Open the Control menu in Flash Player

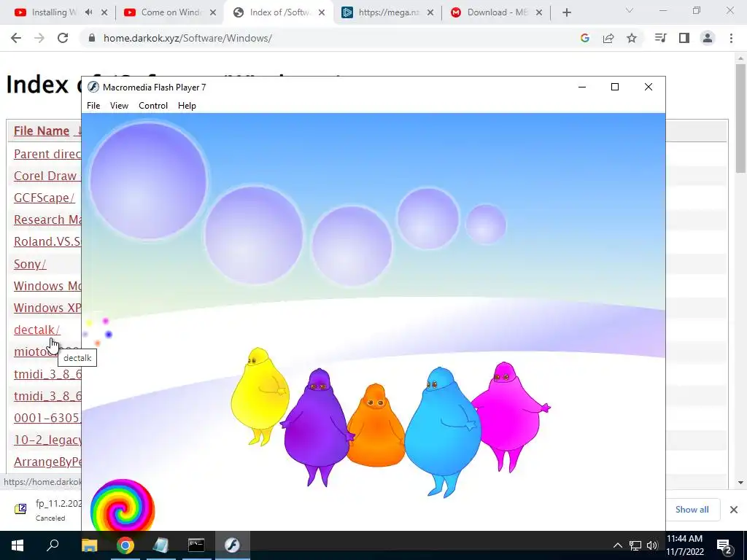[153, 106]
